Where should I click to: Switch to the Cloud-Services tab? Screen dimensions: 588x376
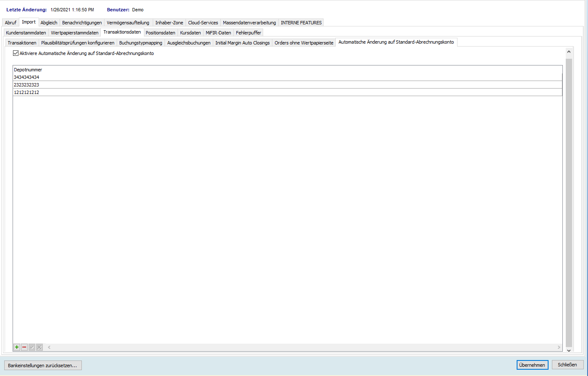tap(203, 23)
